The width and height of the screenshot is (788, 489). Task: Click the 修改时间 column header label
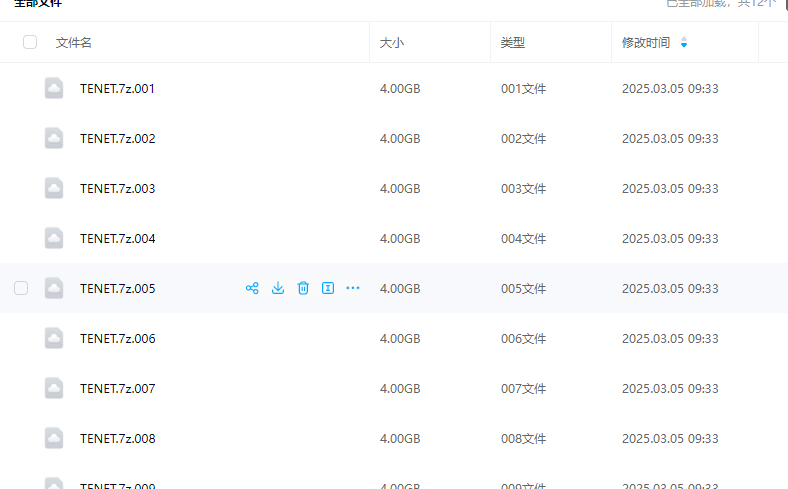(645, 43)
